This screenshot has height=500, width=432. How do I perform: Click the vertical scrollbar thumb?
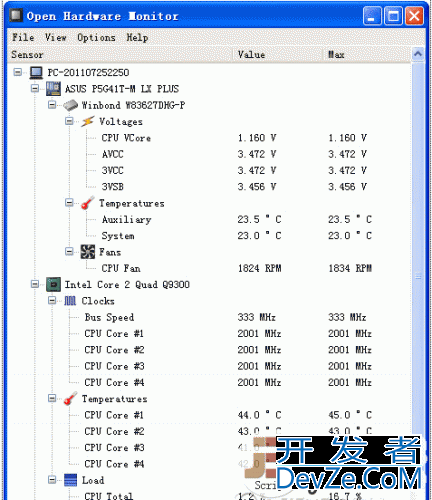(x=418, y=277)
